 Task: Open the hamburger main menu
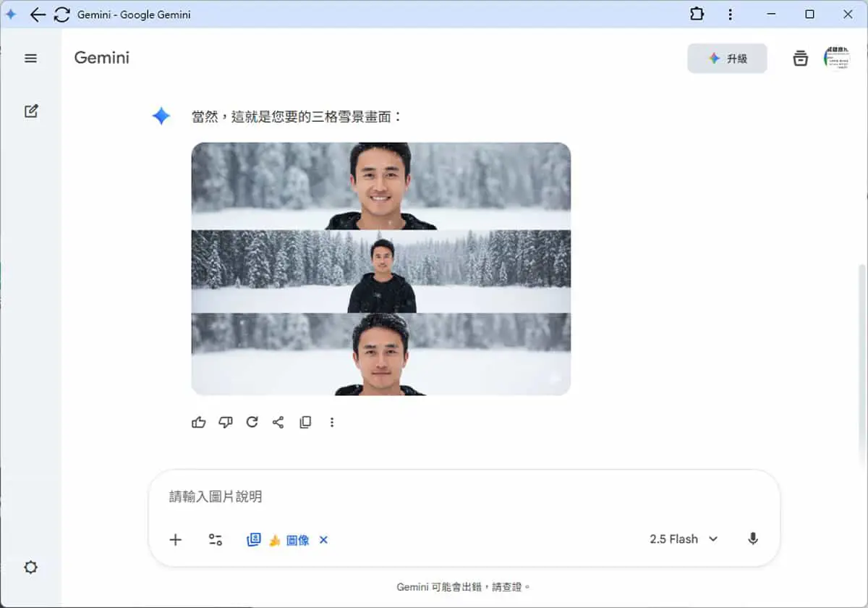[x=30, y=59]
